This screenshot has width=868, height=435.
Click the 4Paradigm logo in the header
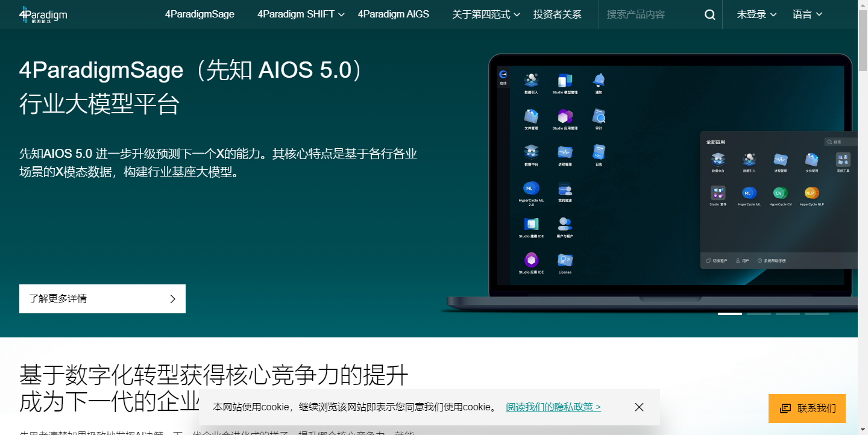click(43, 14)
